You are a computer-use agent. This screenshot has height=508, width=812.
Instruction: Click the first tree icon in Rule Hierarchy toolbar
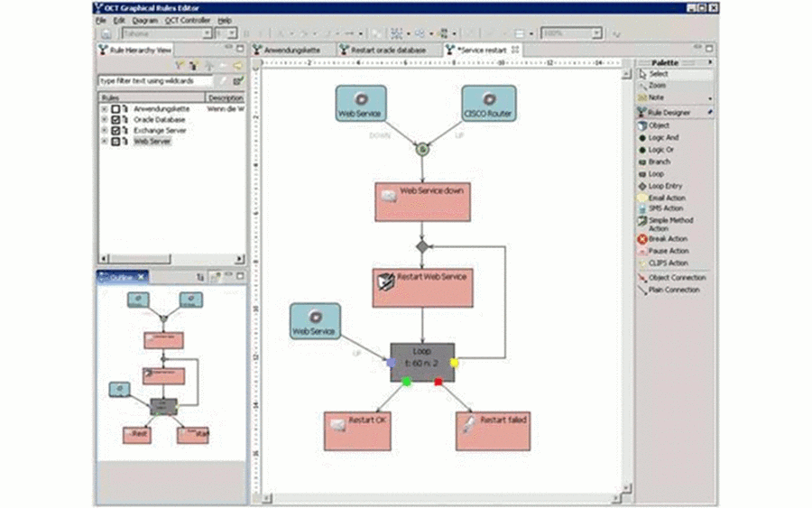click(180, 66)
